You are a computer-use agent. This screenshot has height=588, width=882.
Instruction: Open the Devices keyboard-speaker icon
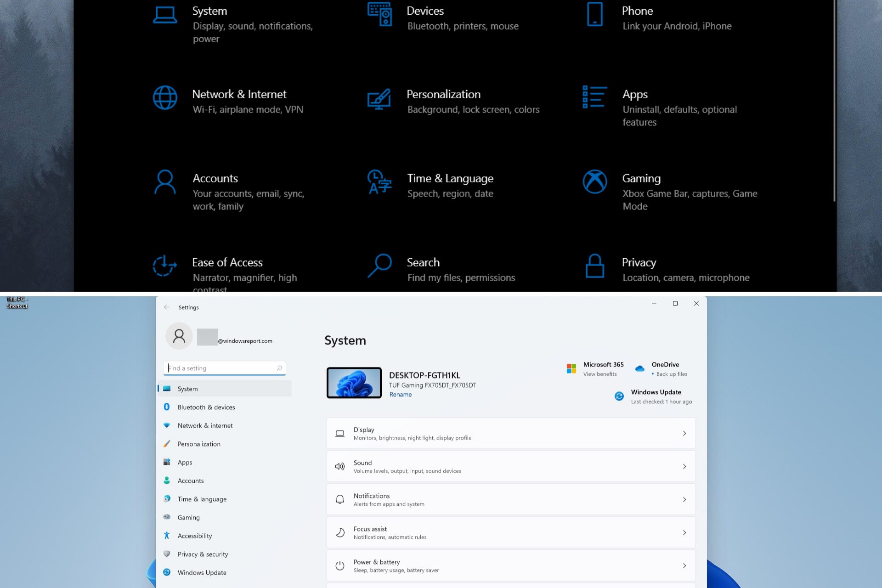(379, 14)
